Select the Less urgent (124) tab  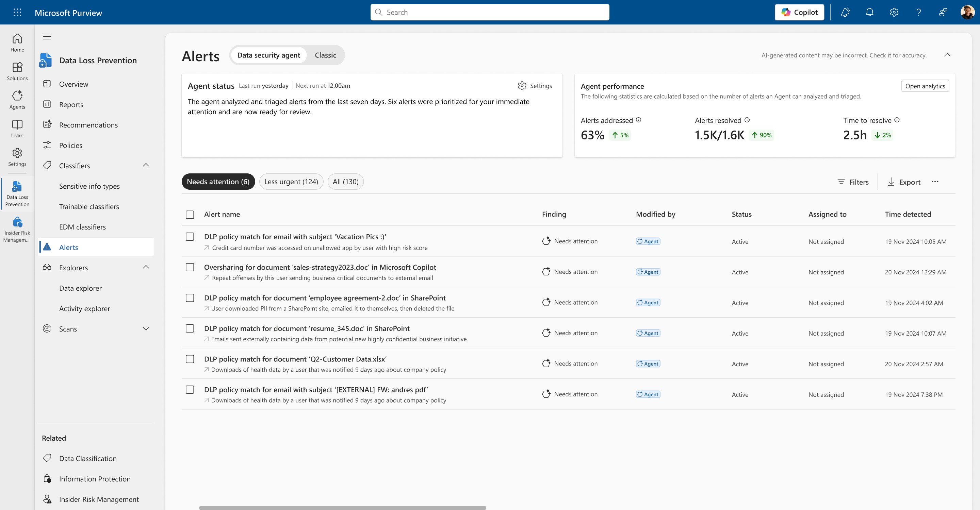291,182
